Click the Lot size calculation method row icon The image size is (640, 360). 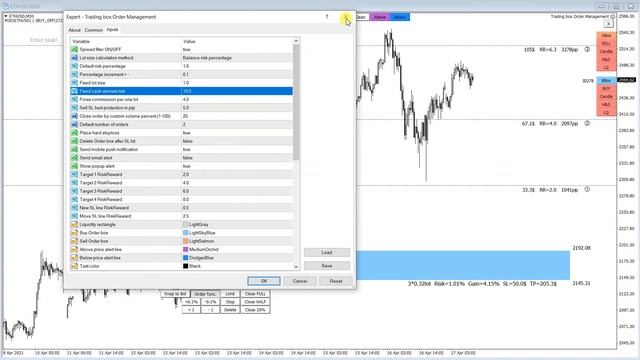tap(74, 58)
